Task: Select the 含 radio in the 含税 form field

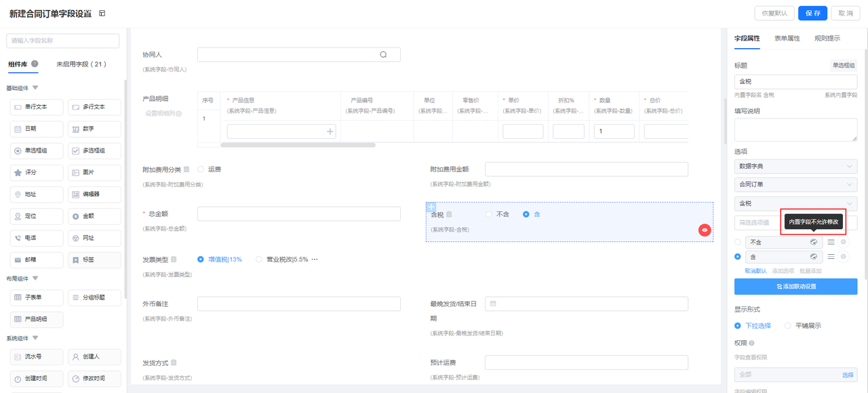Action: point(526,214)
